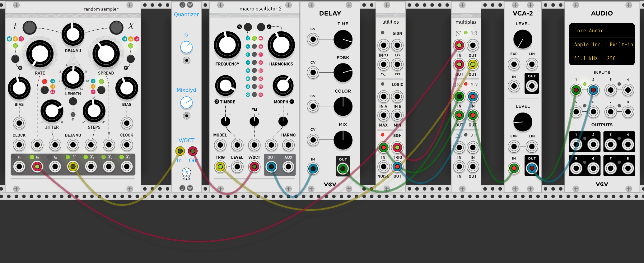The height and width of the screenshot is (263, 644).
Task: Toggle the X button on random sampler
Action: click(x=116, y=28)
